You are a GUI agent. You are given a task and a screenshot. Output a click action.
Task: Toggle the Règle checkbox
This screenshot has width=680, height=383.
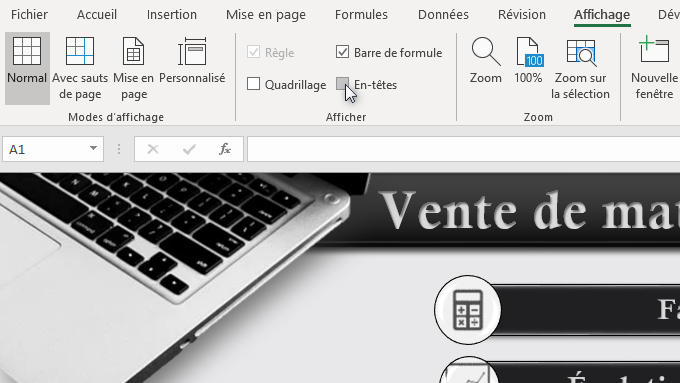(253, 52)
